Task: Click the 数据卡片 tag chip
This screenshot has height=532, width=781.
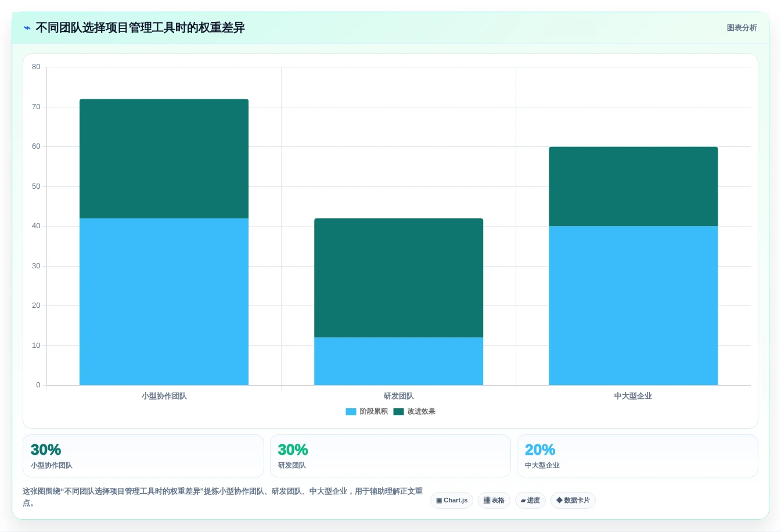Action: coord(573,501)
